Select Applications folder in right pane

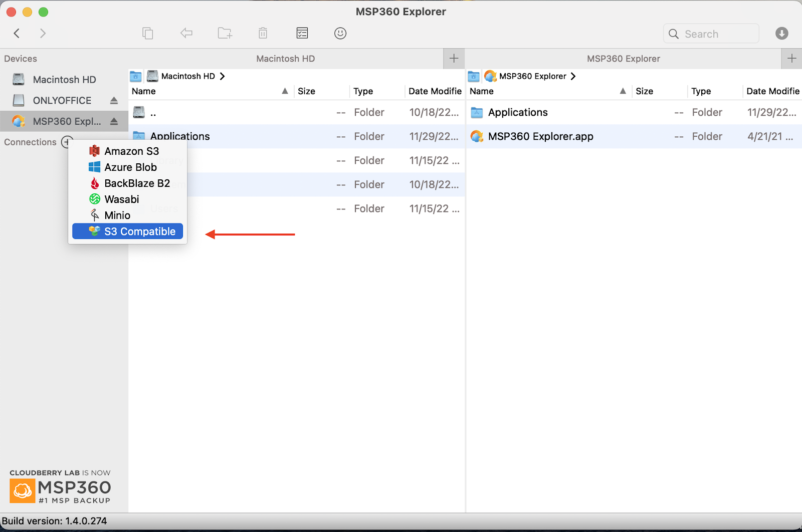[x=634, y=112]
